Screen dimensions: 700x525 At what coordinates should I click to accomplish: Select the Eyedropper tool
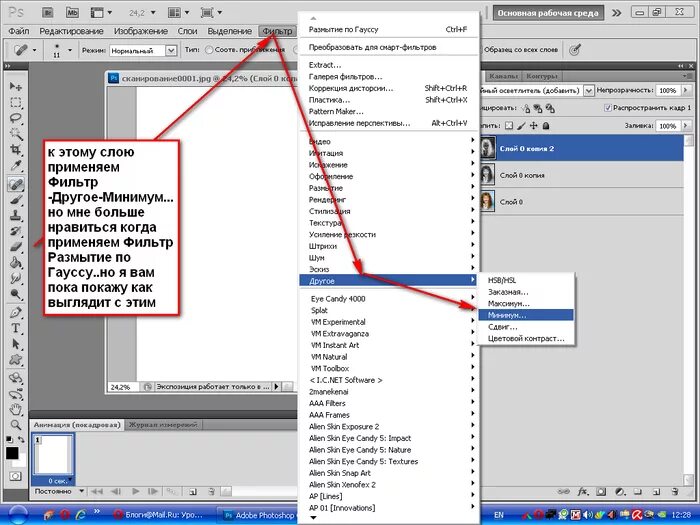(16, 166)
